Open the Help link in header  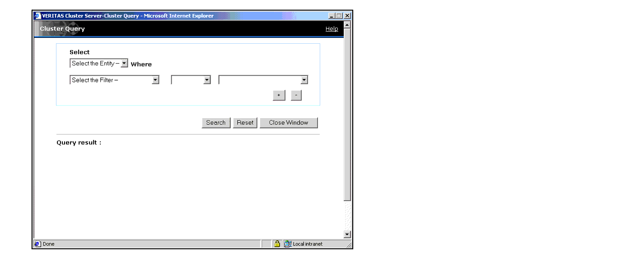click(331, 29)
